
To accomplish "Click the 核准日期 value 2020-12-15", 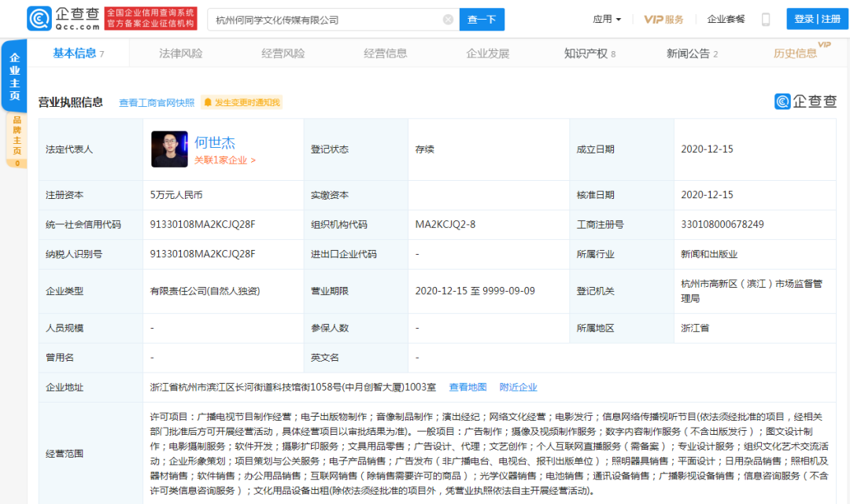I will click(x=707, y=195).
